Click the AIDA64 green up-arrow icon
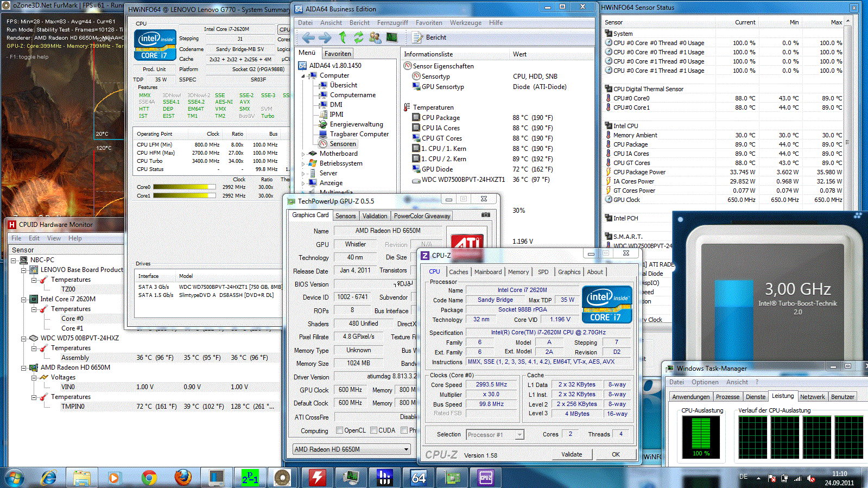The width and height of the screenshot is (868, 488). point(343,37)
